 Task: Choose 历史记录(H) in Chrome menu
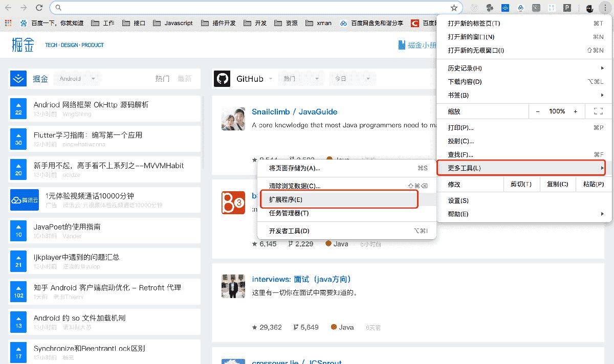click(465, 68)
